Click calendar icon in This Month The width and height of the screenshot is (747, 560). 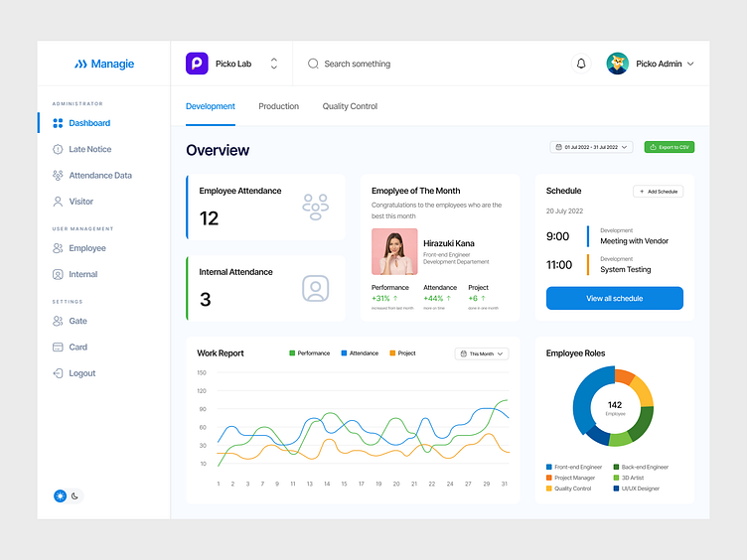[464, 353]
